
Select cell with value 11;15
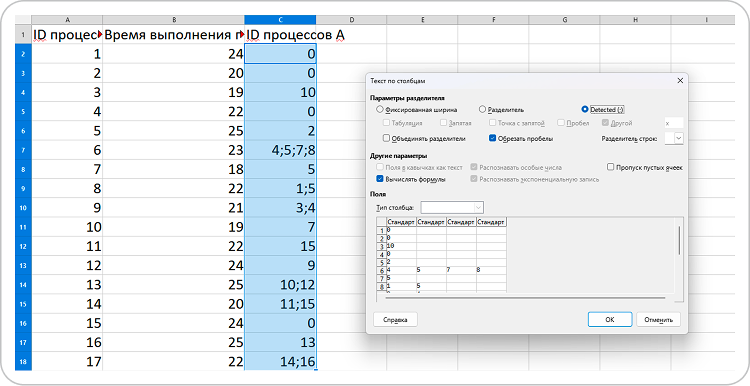coord(280,304)
